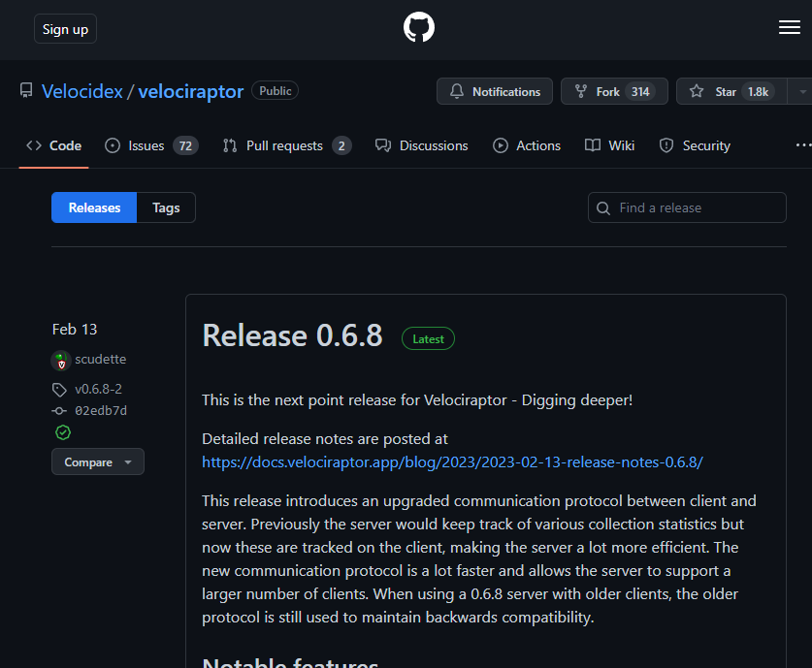Click the star outline icon
This screenshot has width=812, height=668.
697,91
